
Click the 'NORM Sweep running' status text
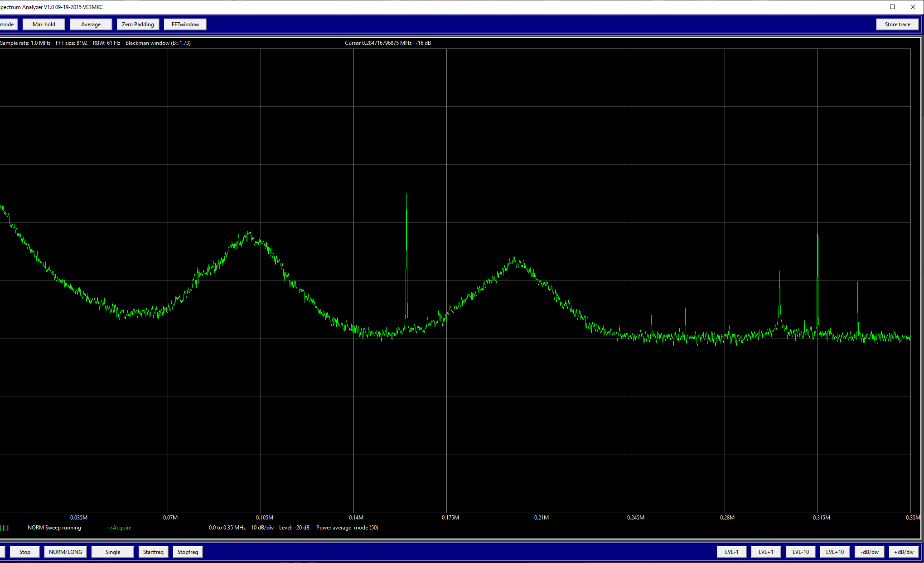pyautogui.click(x=54, y=528)
